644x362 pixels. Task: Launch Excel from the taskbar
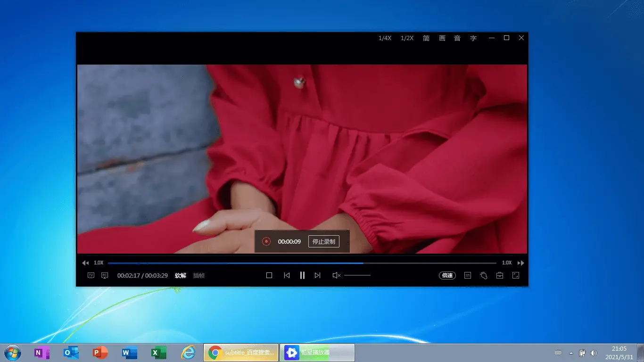159,353
